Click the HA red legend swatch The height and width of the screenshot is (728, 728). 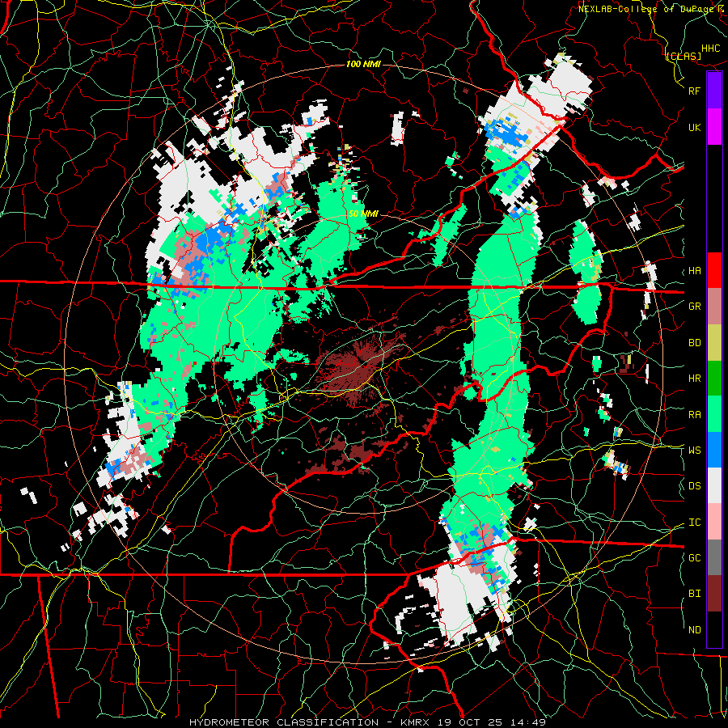714,270
